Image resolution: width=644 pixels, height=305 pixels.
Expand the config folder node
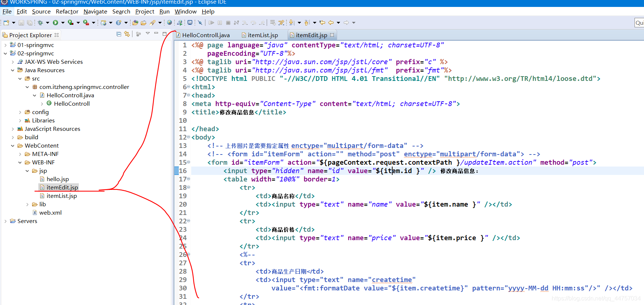pyautogui.click(x=20, y=112)
